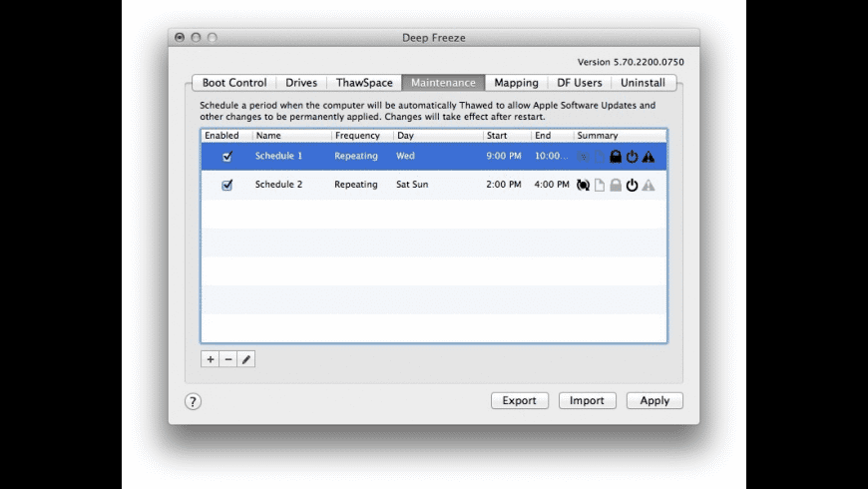Image resolution: width=868 pixels, height=489 pixels.
Task: Sort by the Frequency column header
Action: tap(362, 136)
